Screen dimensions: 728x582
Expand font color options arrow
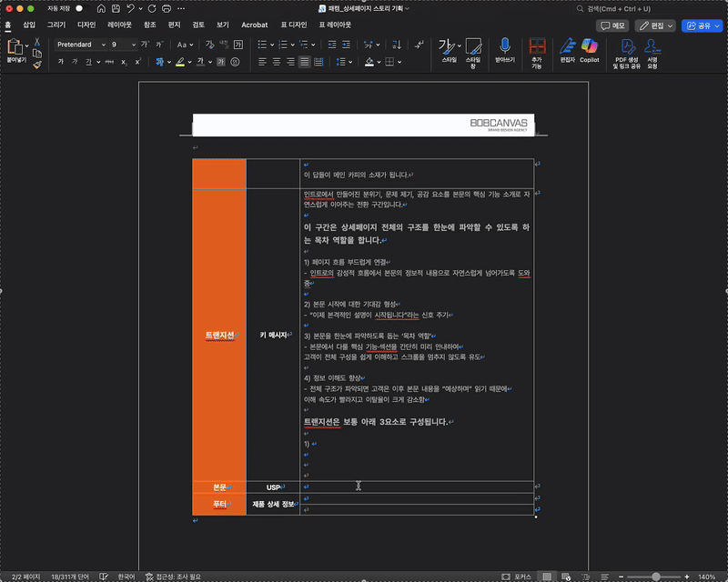pos(210,62)
